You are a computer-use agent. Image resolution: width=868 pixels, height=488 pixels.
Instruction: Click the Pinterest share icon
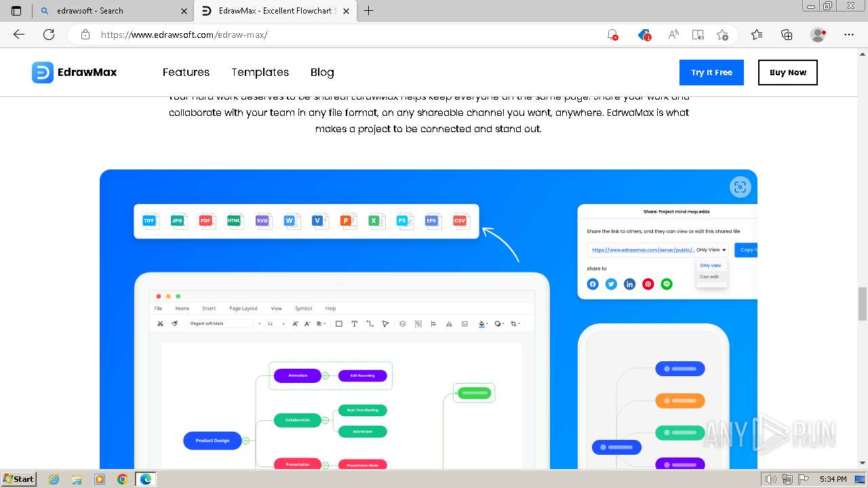(648, 284)
